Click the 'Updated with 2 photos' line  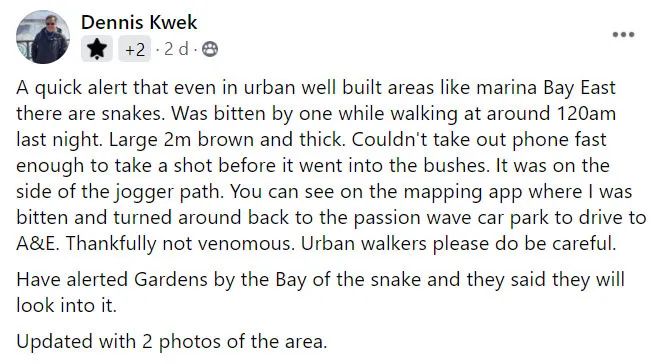pyautogui.click(x=172, y=341)
